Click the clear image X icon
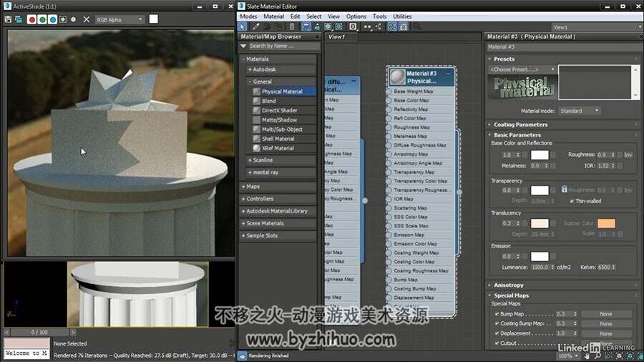Viewport: 644px width, 362px height. pos(87,19)
